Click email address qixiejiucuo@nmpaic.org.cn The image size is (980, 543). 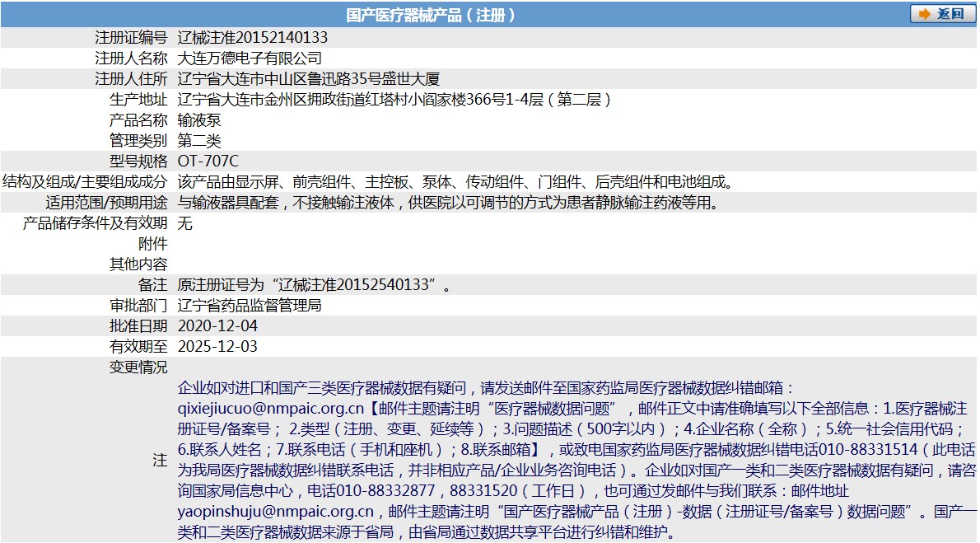(271, 410)
